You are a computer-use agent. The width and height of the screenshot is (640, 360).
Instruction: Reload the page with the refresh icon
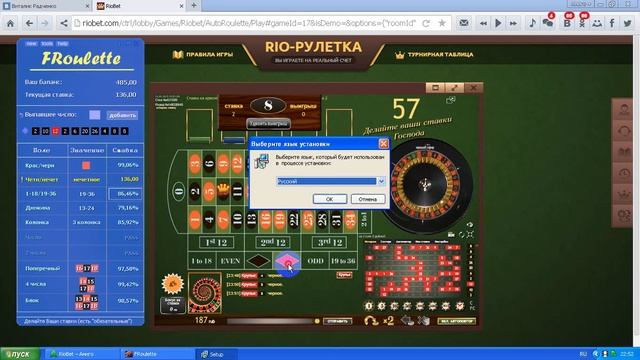click(426, 23)
